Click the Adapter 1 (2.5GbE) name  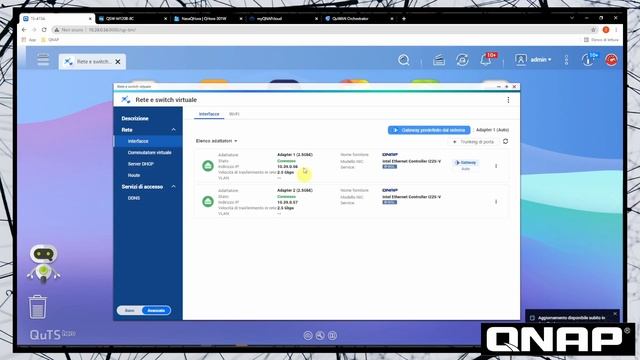pyautogui.click(x=295, y=155)
